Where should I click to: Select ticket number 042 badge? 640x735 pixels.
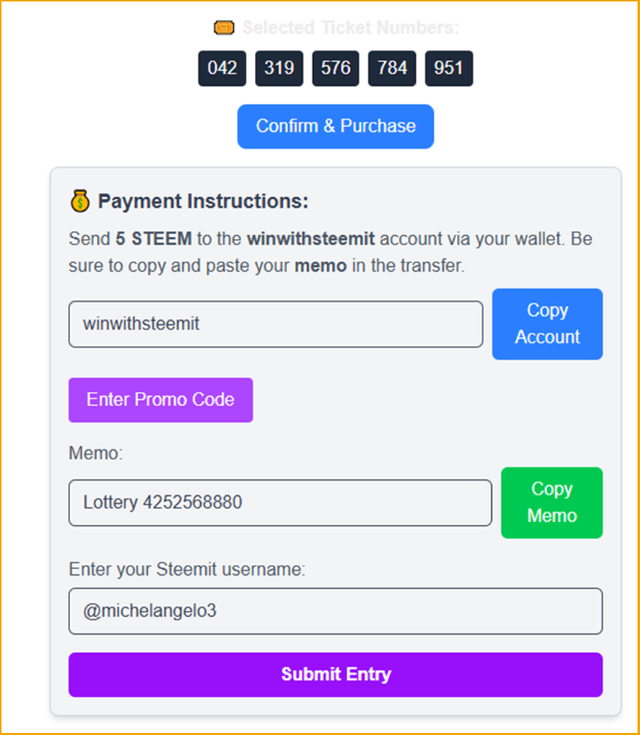[222, 68]
